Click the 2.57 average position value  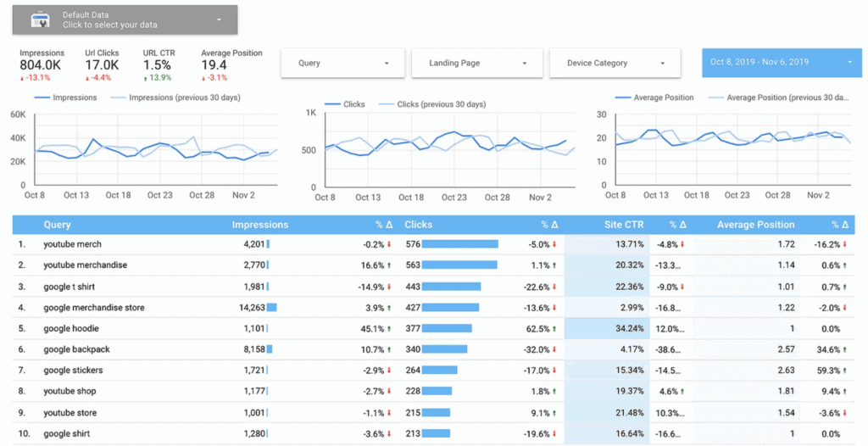[x=786, y=349]
